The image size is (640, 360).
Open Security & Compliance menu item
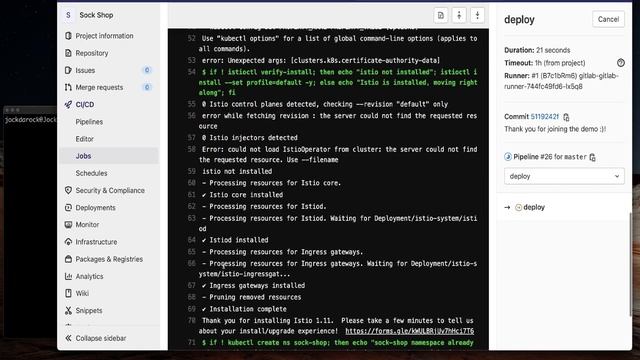[109, 190]
